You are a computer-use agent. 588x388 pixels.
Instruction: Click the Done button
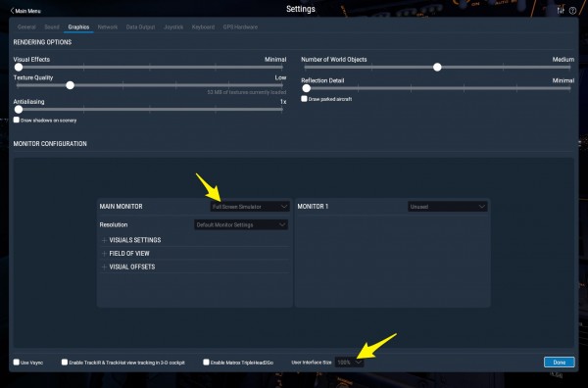click(x=560, y=363)
